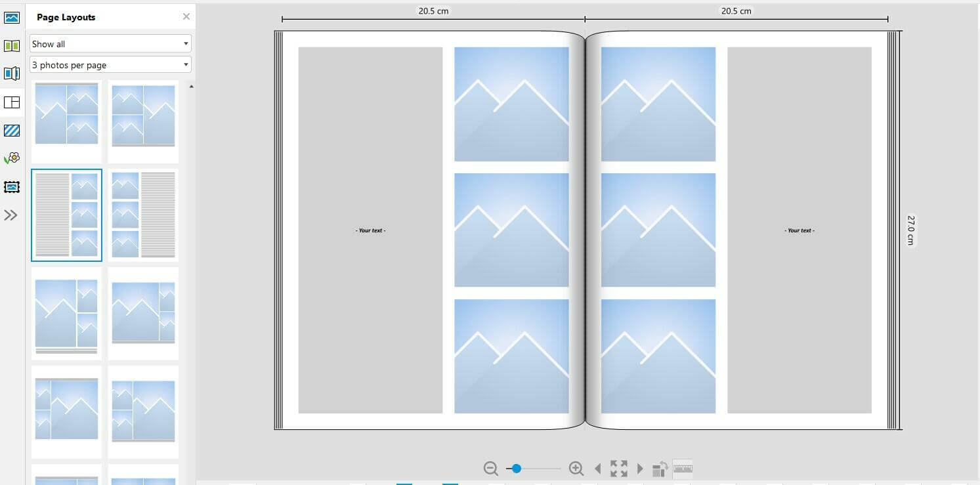The width and height of the screenshot is (980, 485).
Task: Expand more sidebar tools with double chevron
Action: [x=11, y=215]
